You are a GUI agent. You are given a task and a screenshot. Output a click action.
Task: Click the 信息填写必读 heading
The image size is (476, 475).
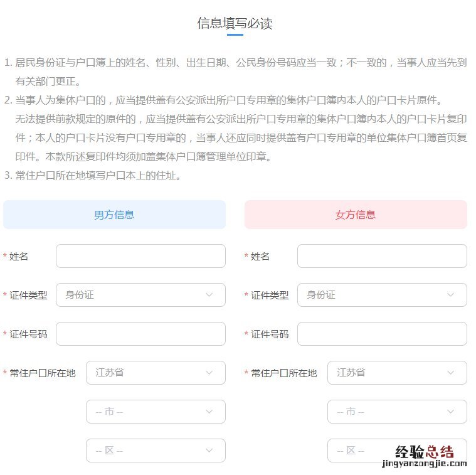tap(235, 24)
